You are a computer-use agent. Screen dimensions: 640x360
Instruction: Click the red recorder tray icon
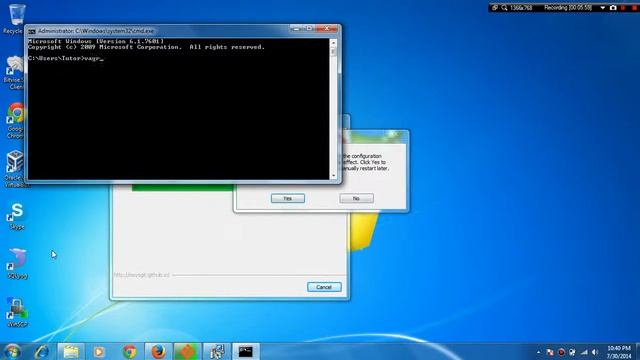(x=561, y=352)
